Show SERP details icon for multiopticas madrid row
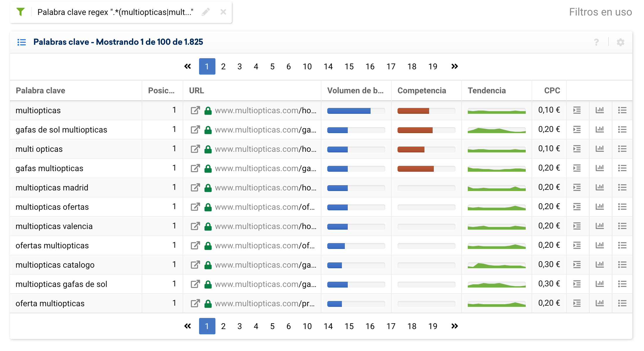644x351 pixels. click(x=577, y=187)
